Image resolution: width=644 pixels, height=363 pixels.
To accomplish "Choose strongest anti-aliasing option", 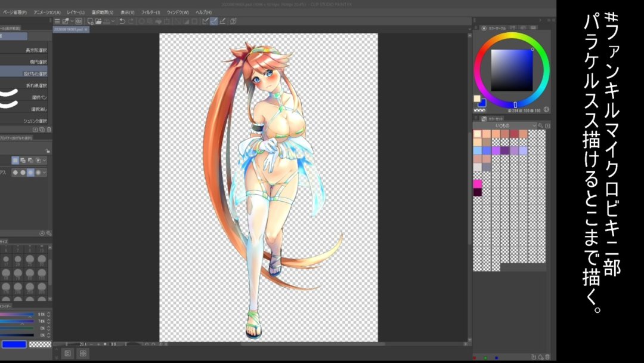I will (x=38, y=173).
